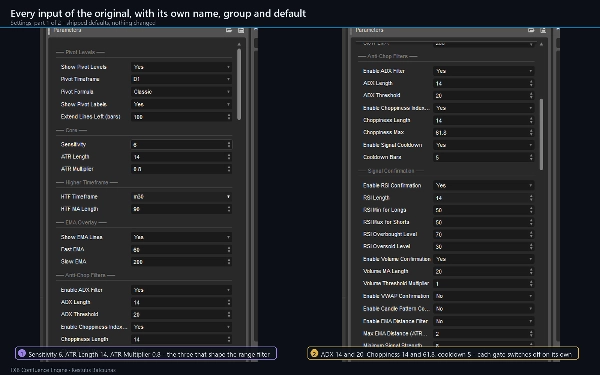600x375 pixels.
Task: Click the Choppiness Max value field
Action: [484, 133]
